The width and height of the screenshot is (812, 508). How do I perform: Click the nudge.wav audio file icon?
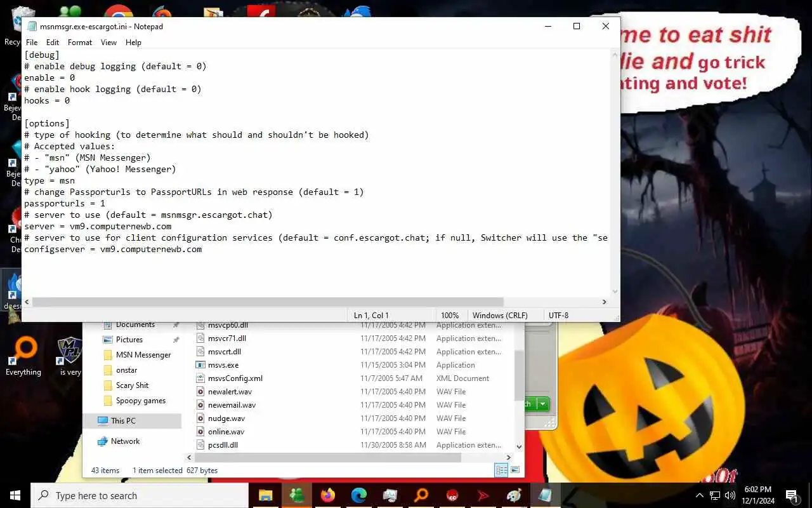pos(200,418)
